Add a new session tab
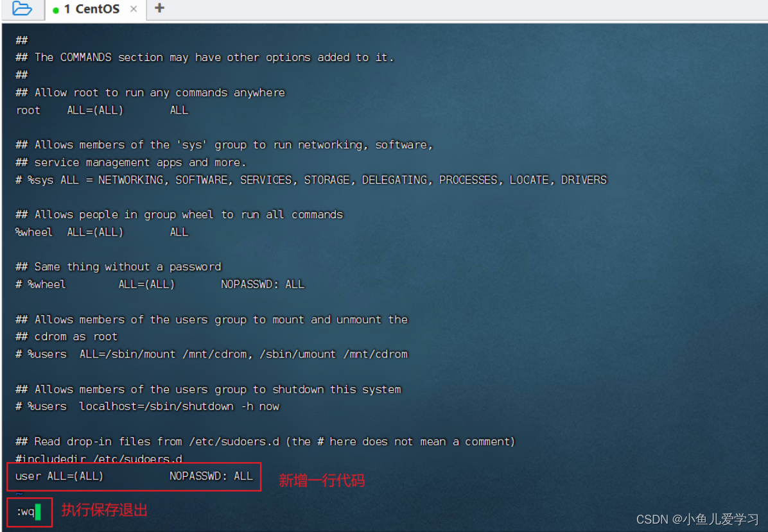This screenshot has width=768, height=532. [x=159, y=8]
